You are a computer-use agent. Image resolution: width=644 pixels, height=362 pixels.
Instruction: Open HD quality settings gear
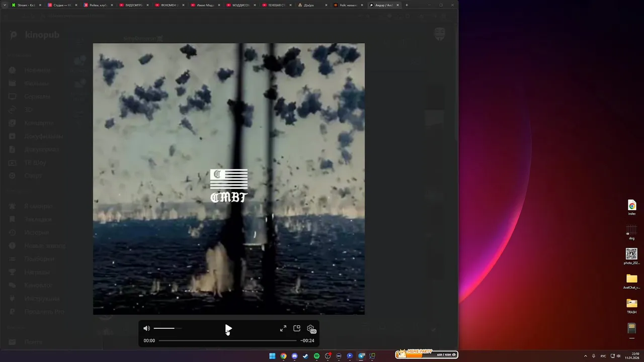(x=311, y=329)
